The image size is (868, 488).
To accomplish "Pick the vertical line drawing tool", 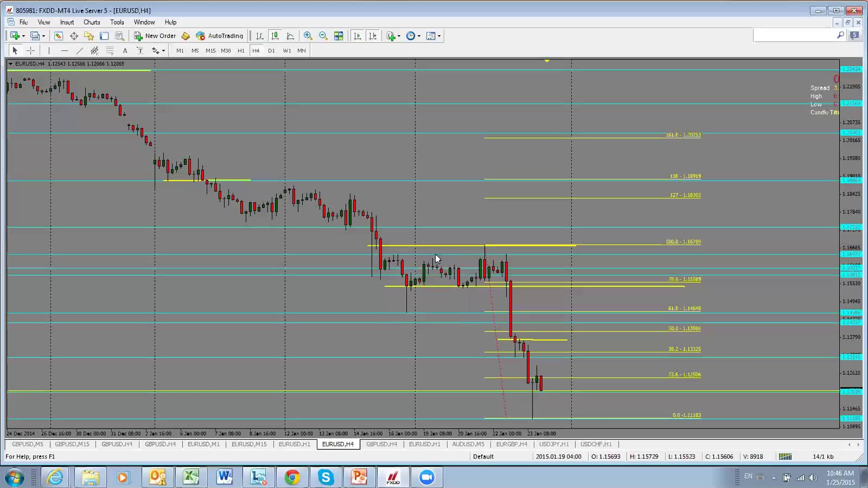I will click(49, 50).
